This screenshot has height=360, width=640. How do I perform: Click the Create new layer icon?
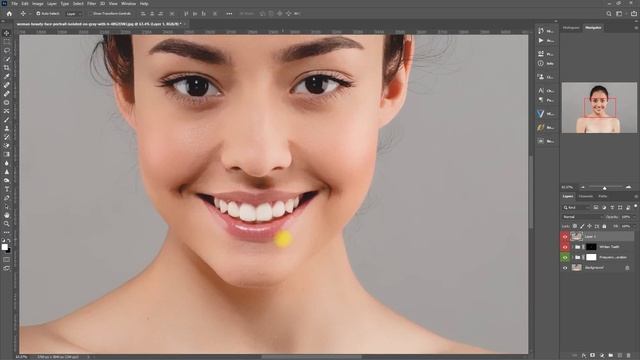[620, 356]
